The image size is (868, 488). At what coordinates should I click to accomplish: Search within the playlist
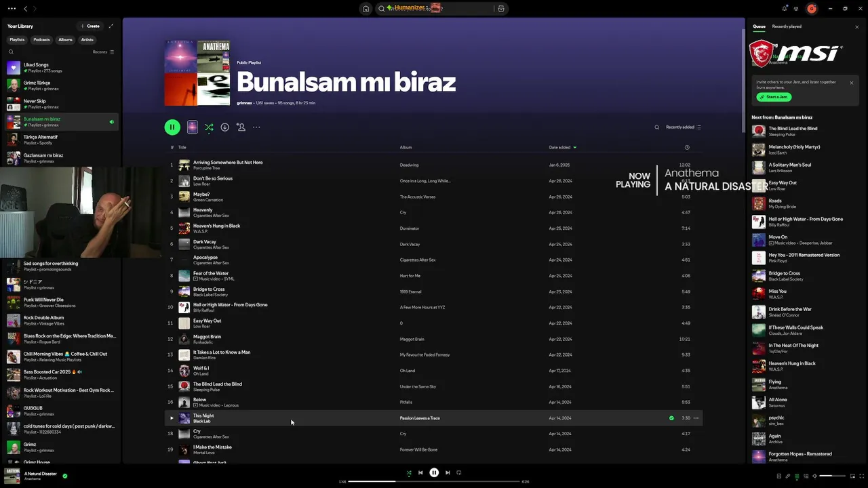coord(656,127)
